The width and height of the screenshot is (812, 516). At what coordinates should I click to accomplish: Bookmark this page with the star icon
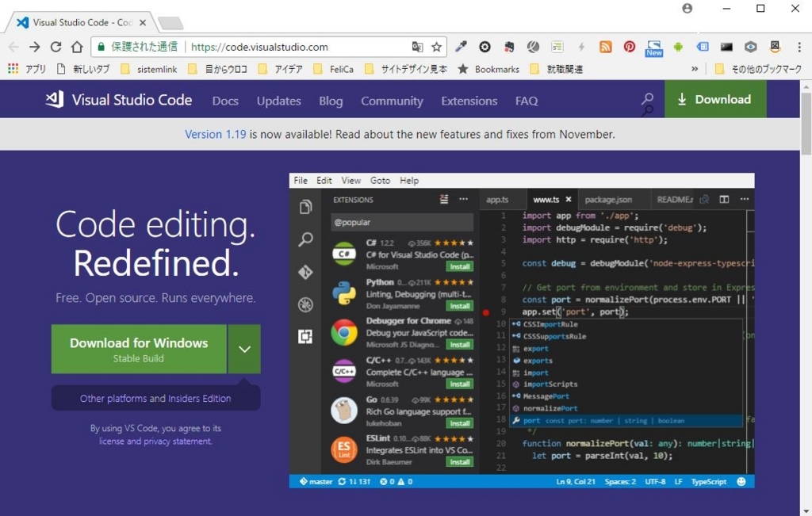[437, 47]
